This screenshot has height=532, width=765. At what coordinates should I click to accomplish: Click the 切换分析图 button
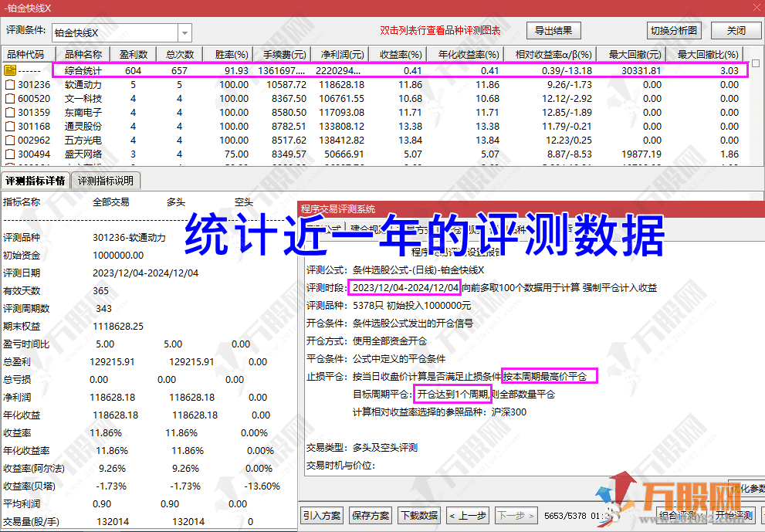(674, 30)
